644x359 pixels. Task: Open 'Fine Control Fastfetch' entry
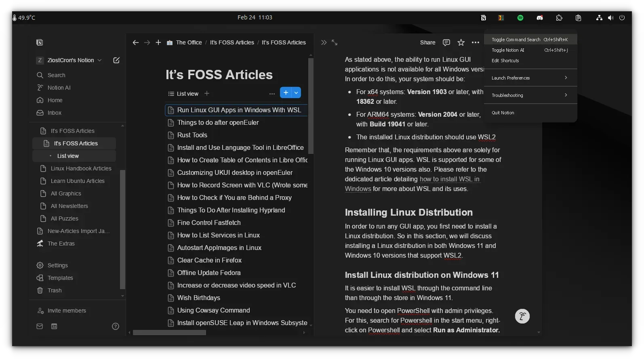point(209,223)
